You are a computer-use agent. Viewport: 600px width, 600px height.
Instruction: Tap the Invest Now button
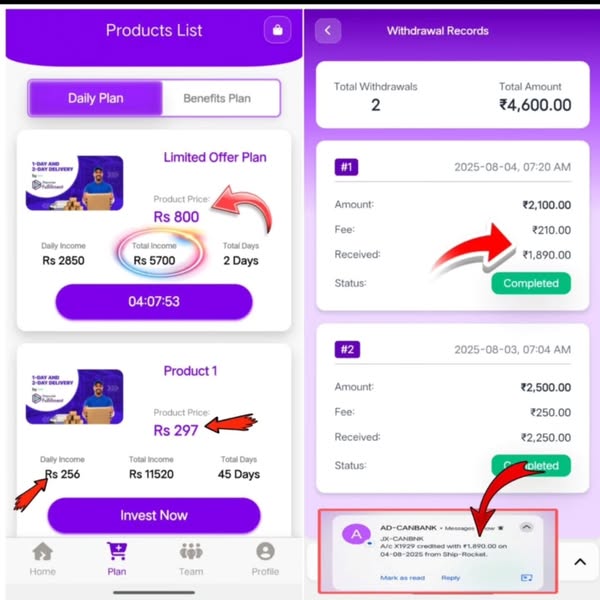pyautogui.click(x=154, y=515)
